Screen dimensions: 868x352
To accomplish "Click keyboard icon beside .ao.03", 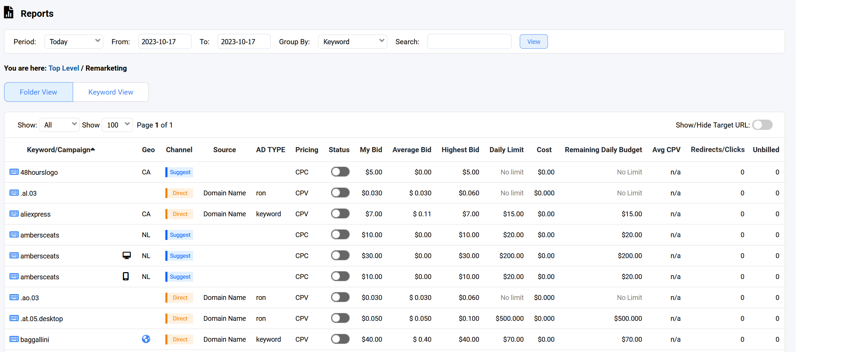I will [x=14, y=297].
